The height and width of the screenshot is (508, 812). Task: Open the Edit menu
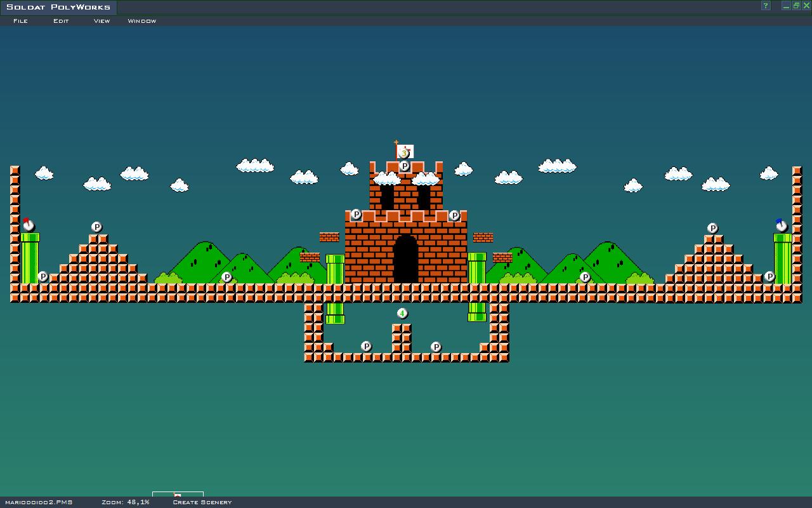(x=61, y=21)
